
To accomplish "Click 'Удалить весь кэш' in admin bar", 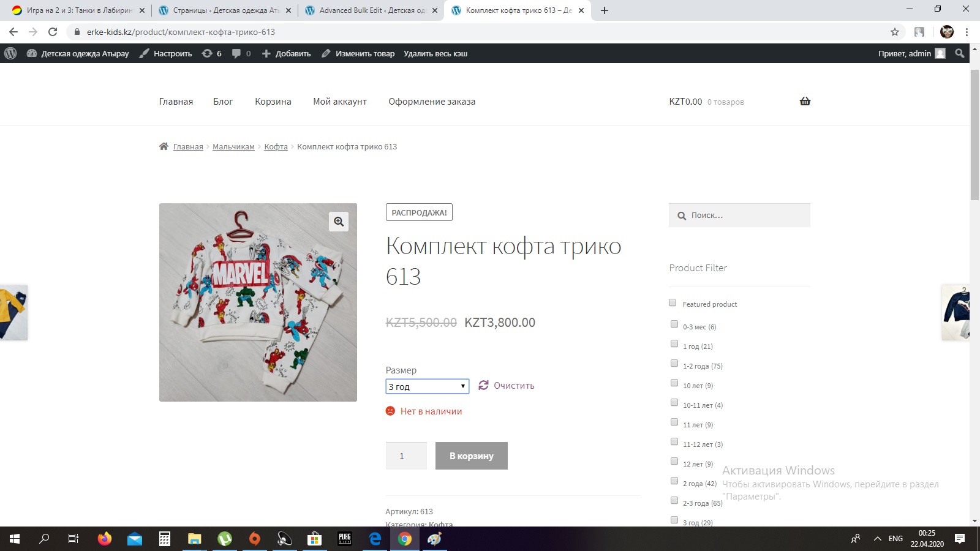I will [435, 53].
